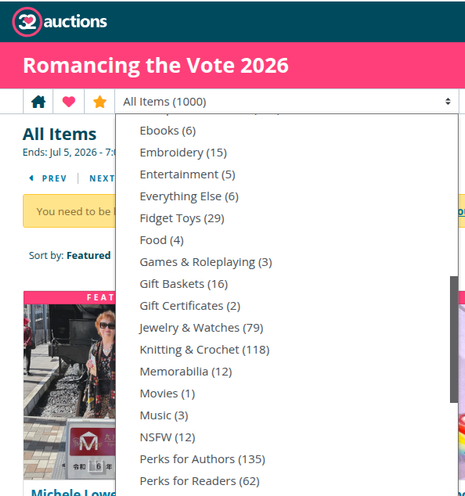Select Memorabilia (12) category
Screen dimensions: 465x496
point(186,372)
